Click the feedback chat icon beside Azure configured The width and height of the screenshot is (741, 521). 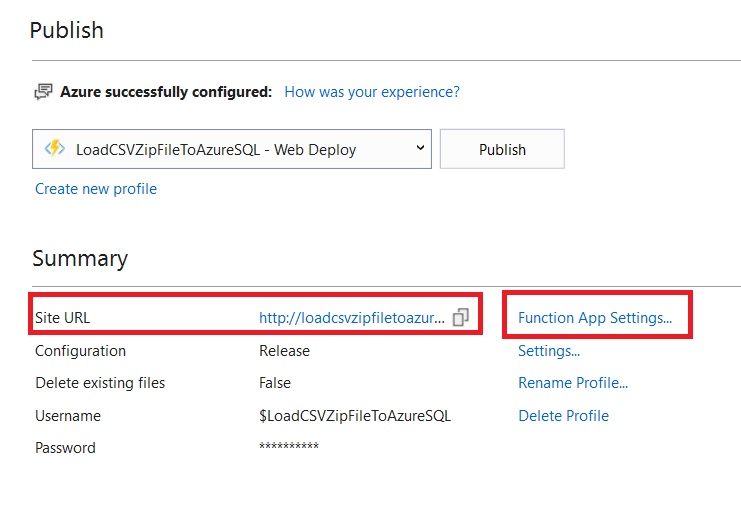tap(43, 92)
